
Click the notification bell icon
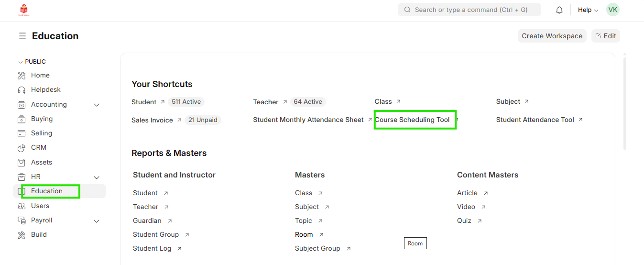tap(559, 10)
